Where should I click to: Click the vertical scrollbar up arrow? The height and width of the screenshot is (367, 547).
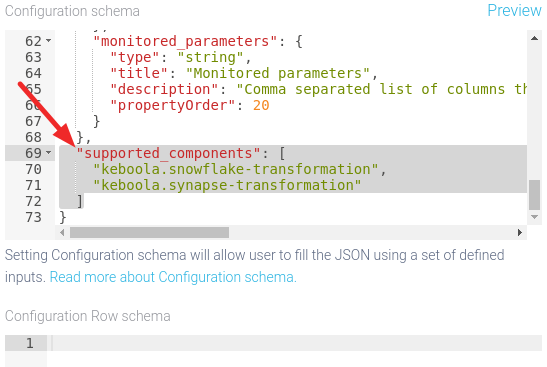coord(534,38)
